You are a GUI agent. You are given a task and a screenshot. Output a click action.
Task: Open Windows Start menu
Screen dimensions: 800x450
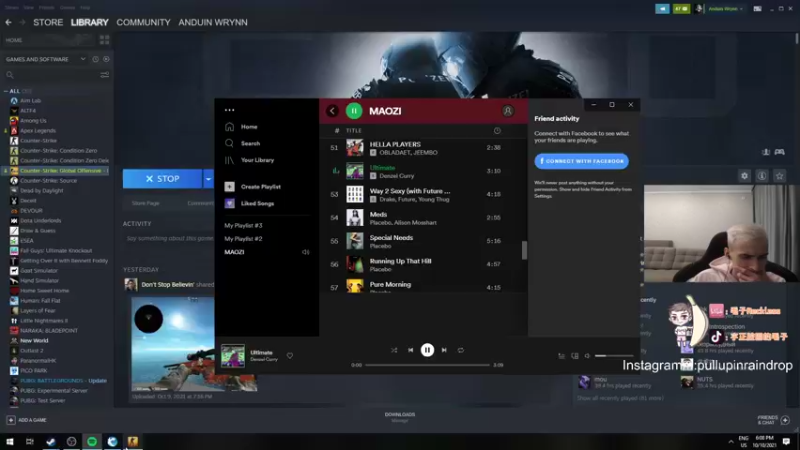pos(10,441)
